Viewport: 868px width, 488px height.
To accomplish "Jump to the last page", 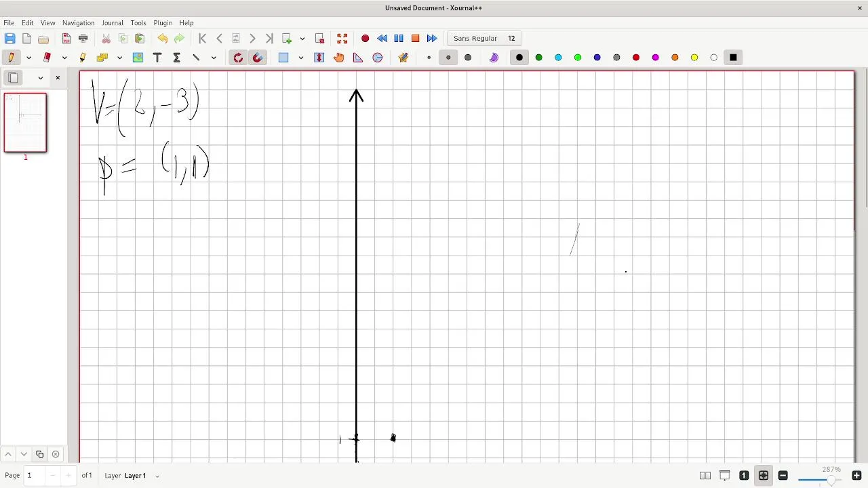I will pyautogui.click(x=269, y=39).
